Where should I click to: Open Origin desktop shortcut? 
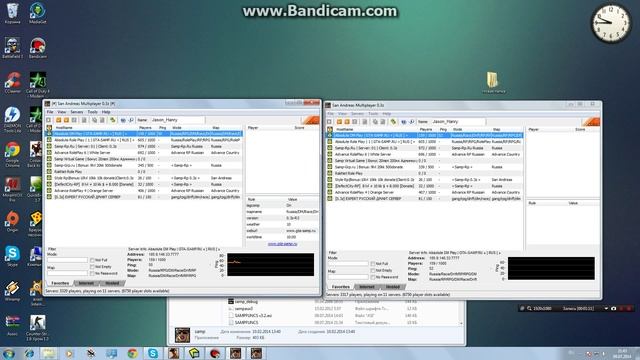coord(12,222)
